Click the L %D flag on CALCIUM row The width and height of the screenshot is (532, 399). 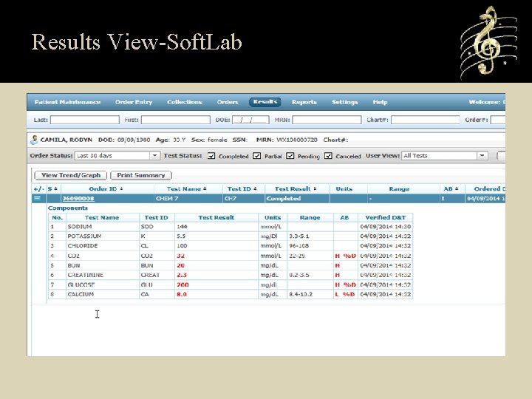345,294
